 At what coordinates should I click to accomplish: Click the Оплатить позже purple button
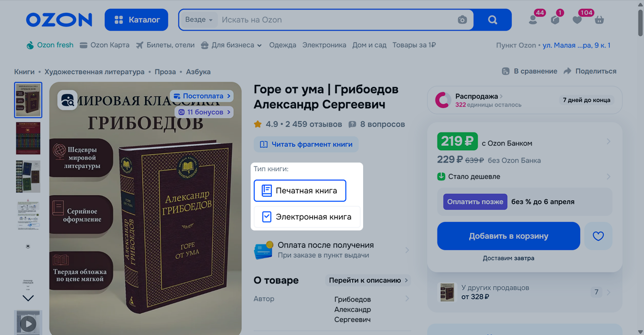point(475,202)
